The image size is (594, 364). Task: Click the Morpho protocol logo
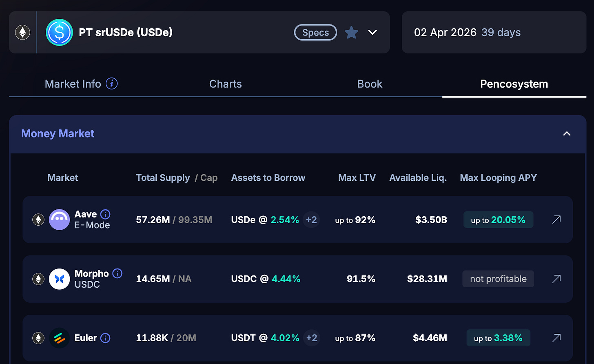pyautogui.click(x=60, y=279)
